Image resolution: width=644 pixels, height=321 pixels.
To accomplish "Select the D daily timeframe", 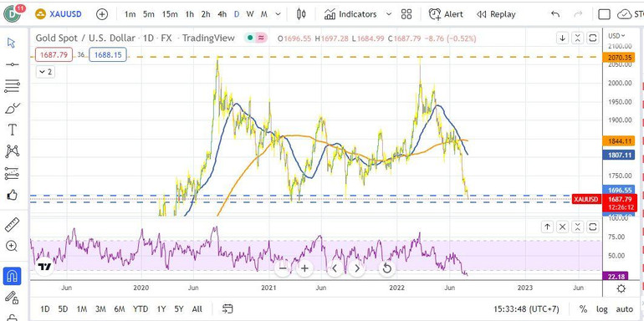I will (x=237, y=14).
